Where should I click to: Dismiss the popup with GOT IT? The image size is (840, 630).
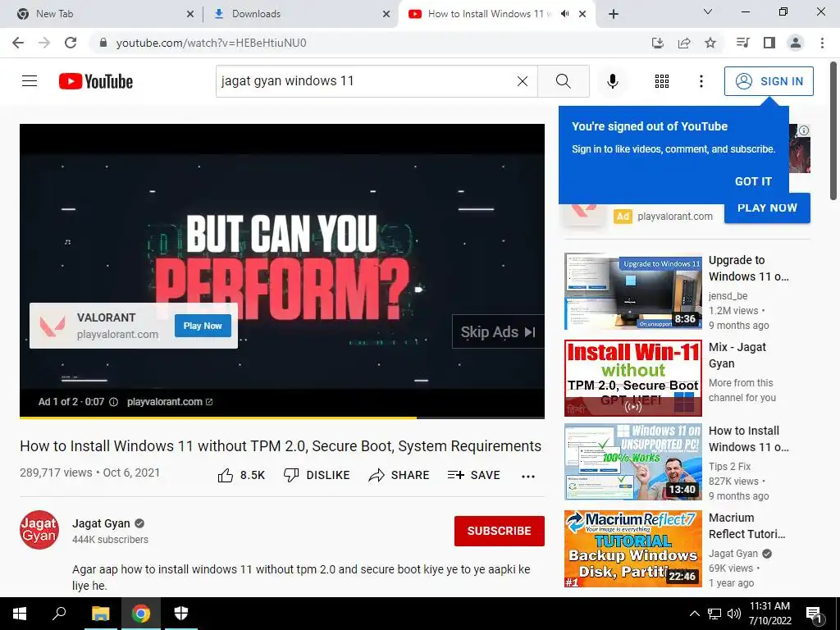[x=753, y=181]
